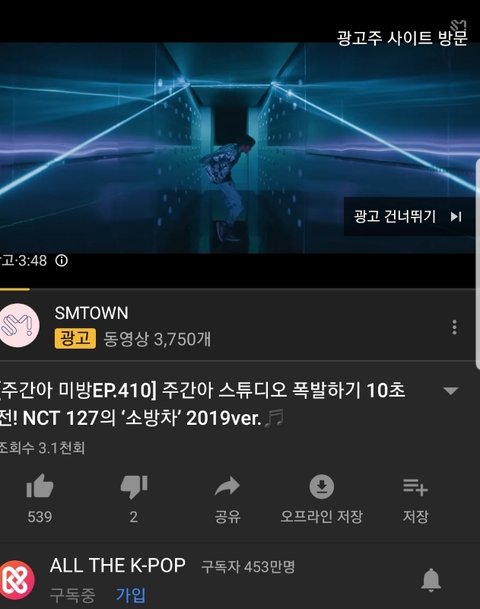The height and width of the screenshot is (609, 480).
Task: Skip the ad with 광고 건너뛰기
Action: (409, 216)
